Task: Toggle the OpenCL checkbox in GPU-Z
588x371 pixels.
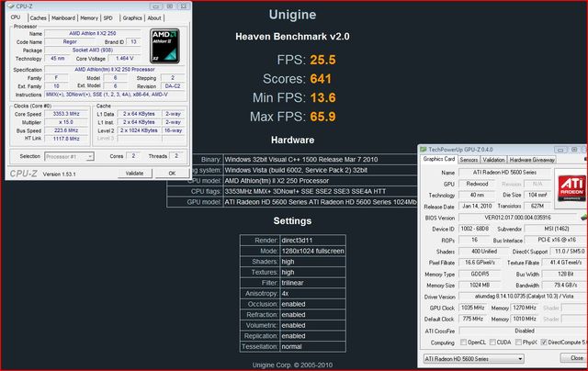Action: (463, 343)
